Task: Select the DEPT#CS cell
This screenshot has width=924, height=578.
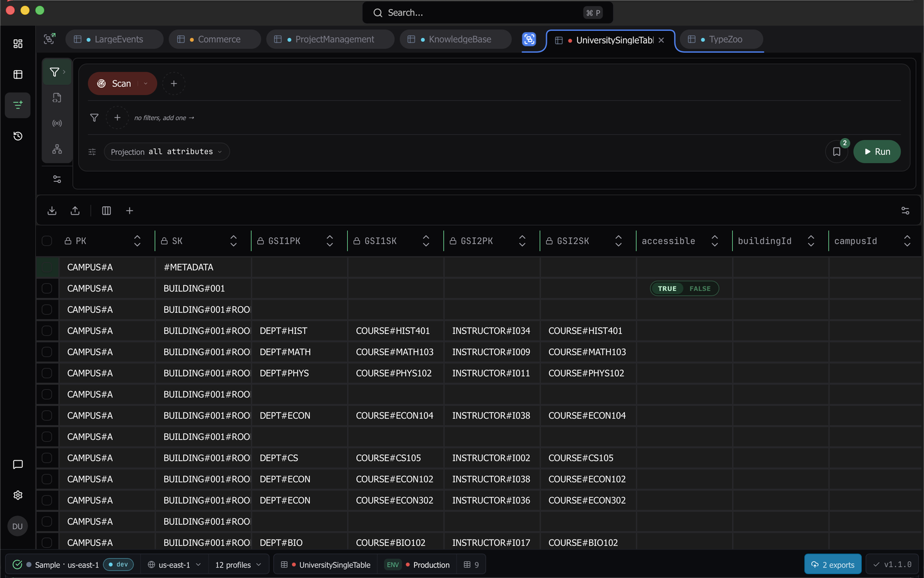Action: (300, 458)
